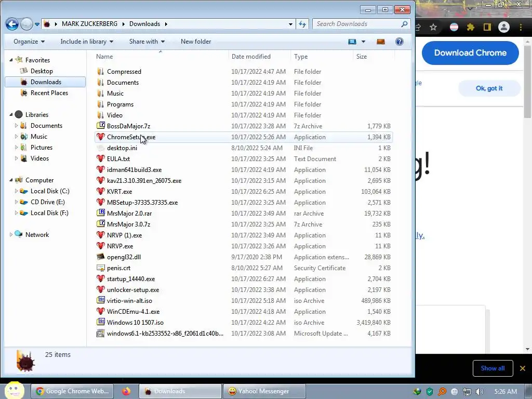Click Show all in Chrome downloads bar

493,368
